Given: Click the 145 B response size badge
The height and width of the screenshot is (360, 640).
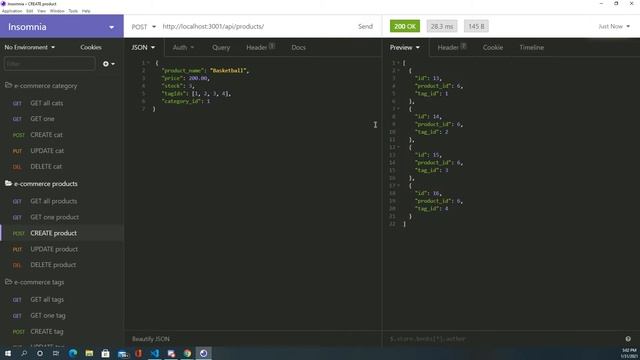Looking at the screenshot, I should click(476, 27).
